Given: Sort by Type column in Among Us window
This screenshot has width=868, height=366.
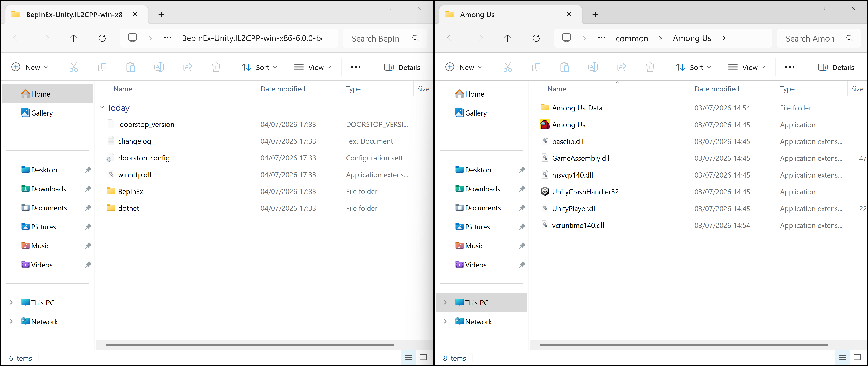Looking at the screenshot, I should [x=787, y=89].
